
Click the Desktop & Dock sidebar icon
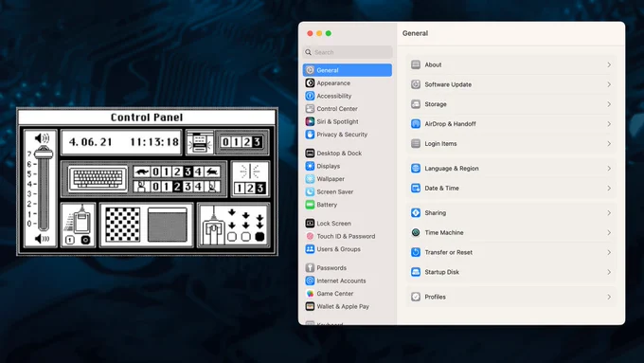[310, 153]
